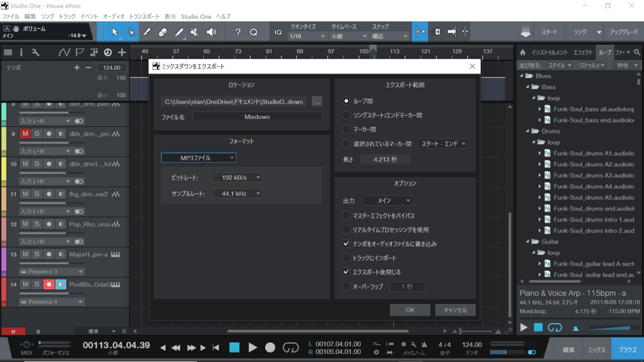644x362 pixels.
Task: Select the Range tool
Action: click(x=131, y=32)
